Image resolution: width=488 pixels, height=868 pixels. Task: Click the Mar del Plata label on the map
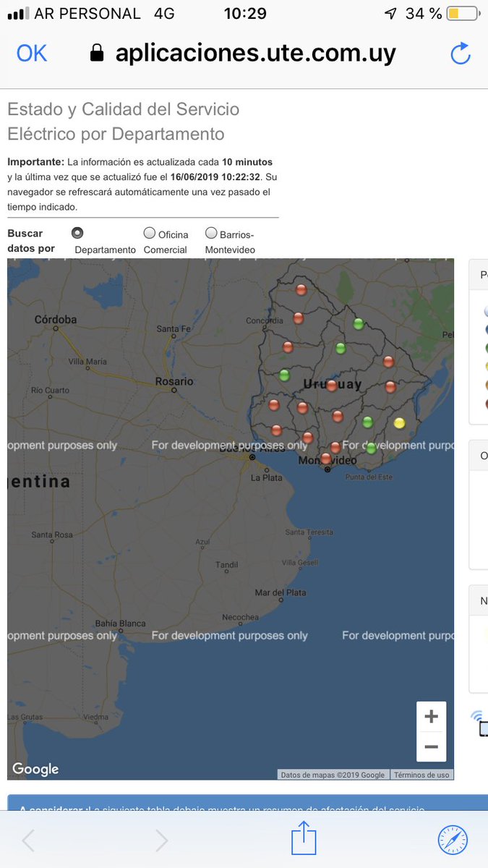pos(280,593)
